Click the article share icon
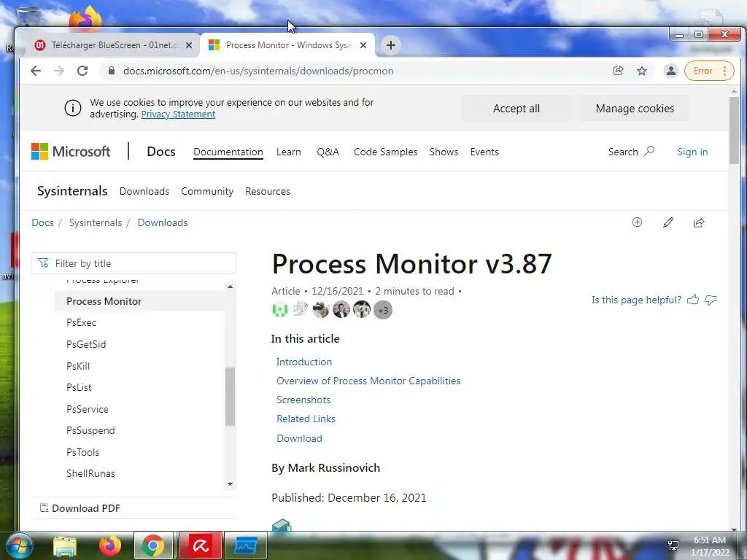The height and width of the screenshot is (560, 747). point(699,222)
